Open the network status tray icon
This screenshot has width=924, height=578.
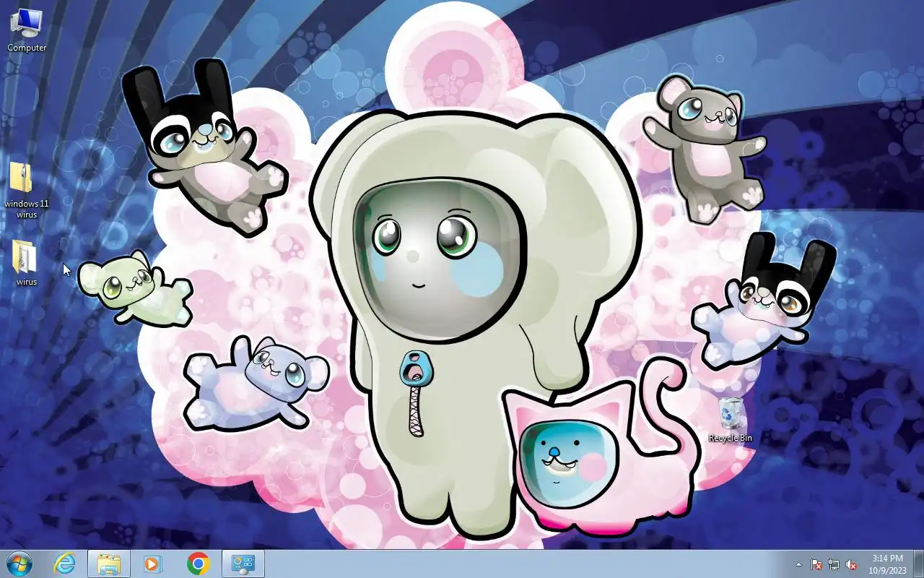tap(834, 564)
